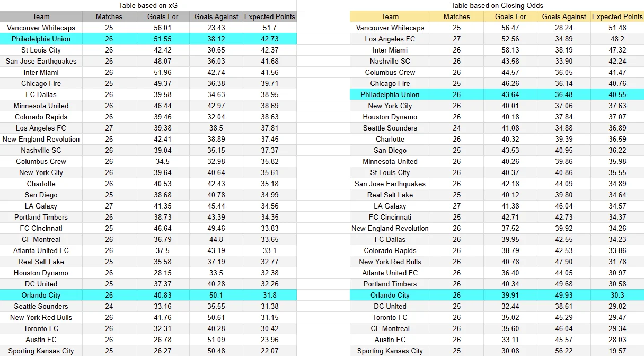
Task: Select Vancouver Whitecaps in the xG table
Action: [41, 28]
